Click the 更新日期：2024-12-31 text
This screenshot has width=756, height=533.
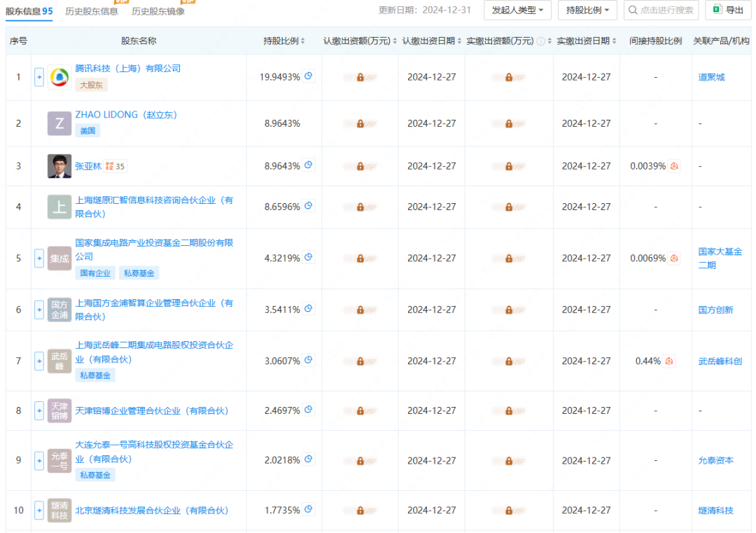click(x=424, y=10)
